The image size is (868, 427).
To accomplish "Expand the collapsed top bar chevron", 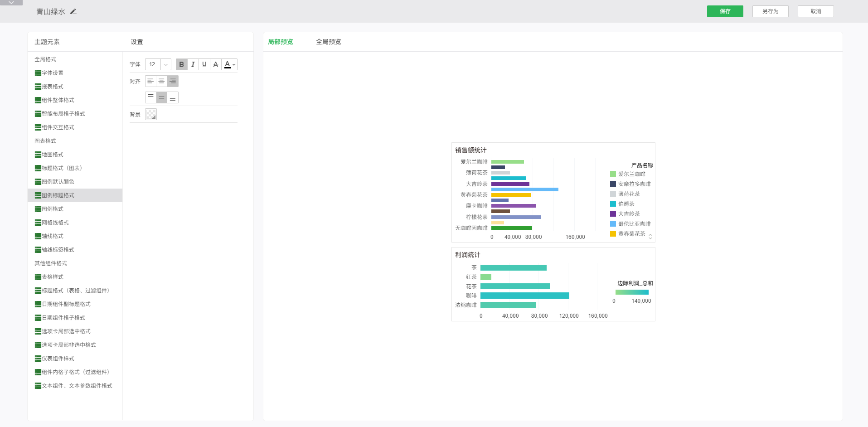I will pos(11,3).
